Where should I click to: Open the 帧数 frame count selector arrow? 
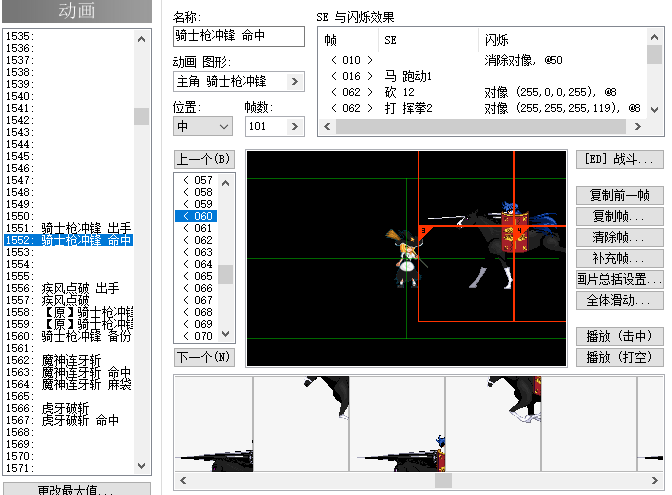[x=294, y=126]
